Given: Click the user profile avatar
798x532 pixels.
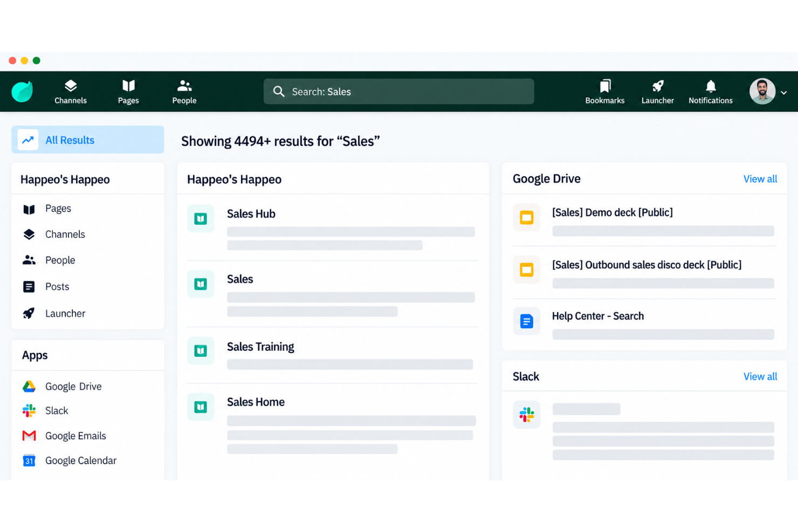Looking at the screenshot, I should [x=762, y=92].
